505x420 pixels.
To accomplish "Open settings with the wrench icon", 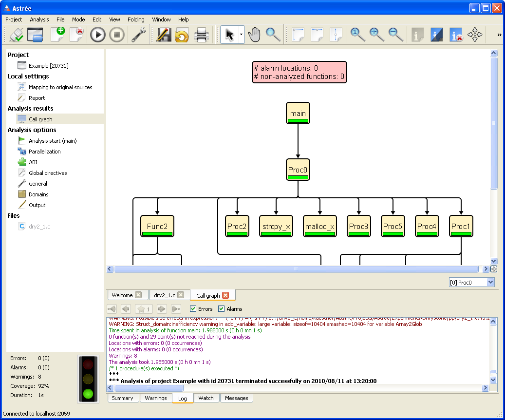I will pyautogui.click(x=139, y=35).
